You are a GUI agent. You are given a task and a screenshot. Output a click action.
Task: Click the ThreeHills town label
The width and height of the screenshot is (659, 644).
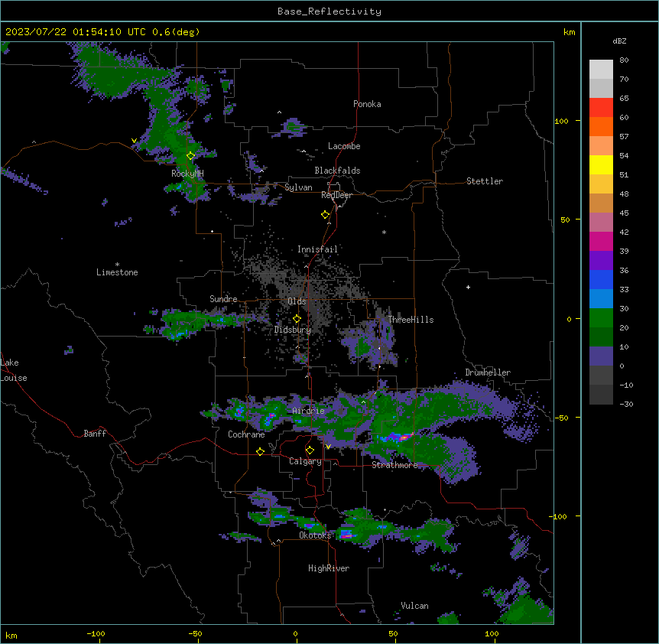411,320
